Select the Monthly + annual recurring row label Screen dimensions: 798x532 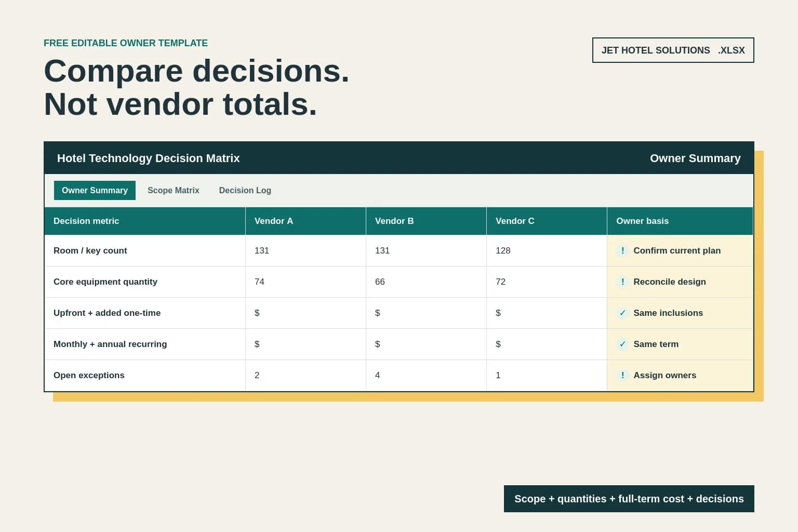[x=110, y=344]
